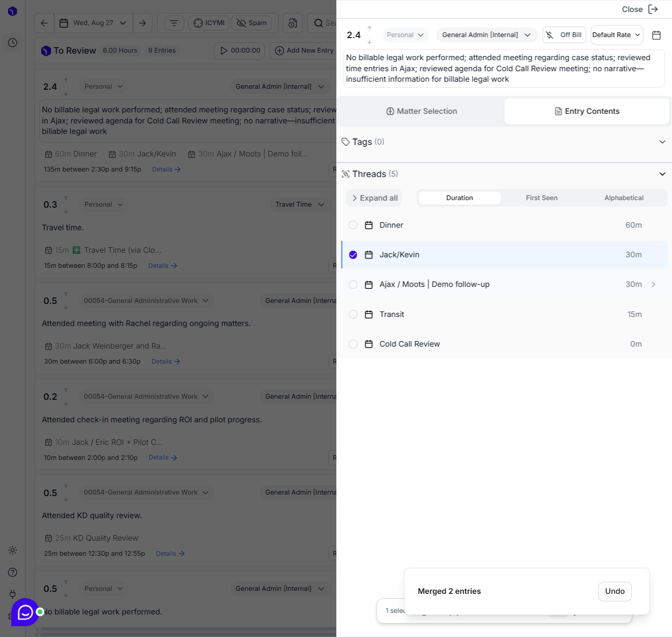Screen dimensions: 672x637
Task: Select the Transit thread checkbox
Action: 353,314
